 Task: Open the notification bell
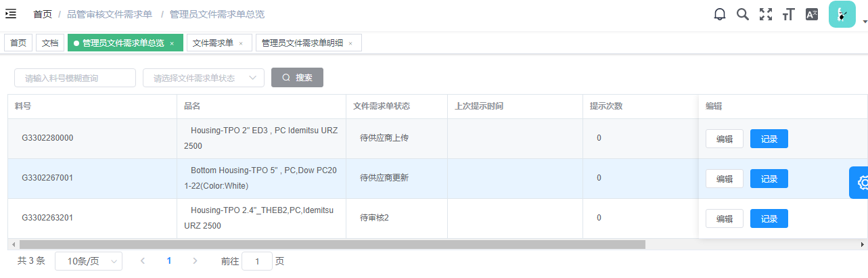tap(720, 14)
